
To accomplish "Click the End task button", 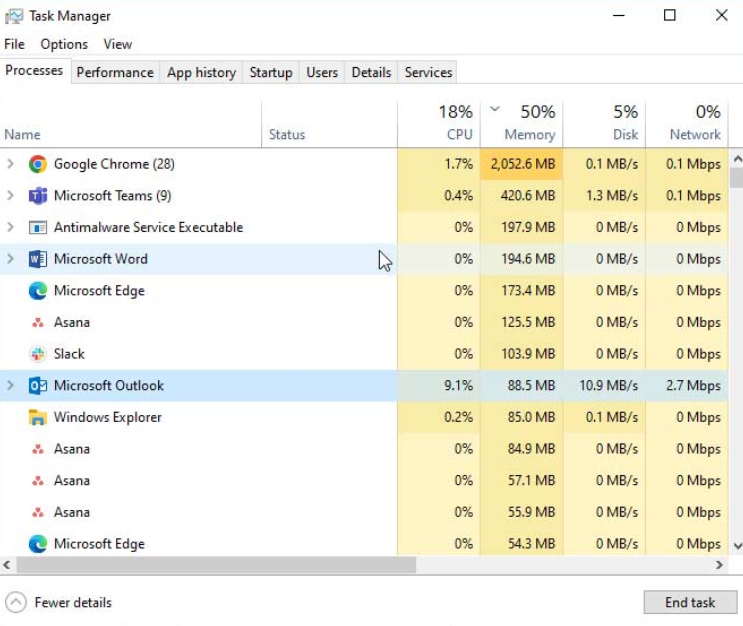I will [690, 602].
